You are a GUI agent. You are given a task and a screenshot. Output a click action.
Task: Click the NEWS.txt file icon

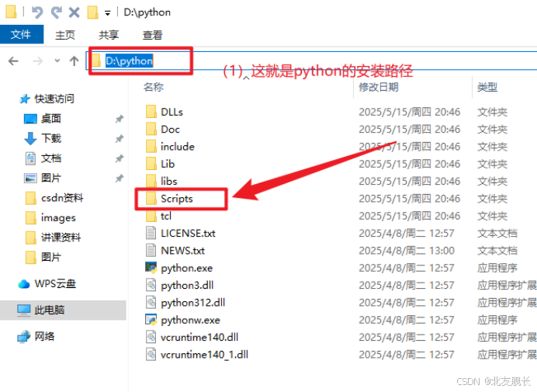(x=151, y=251)
